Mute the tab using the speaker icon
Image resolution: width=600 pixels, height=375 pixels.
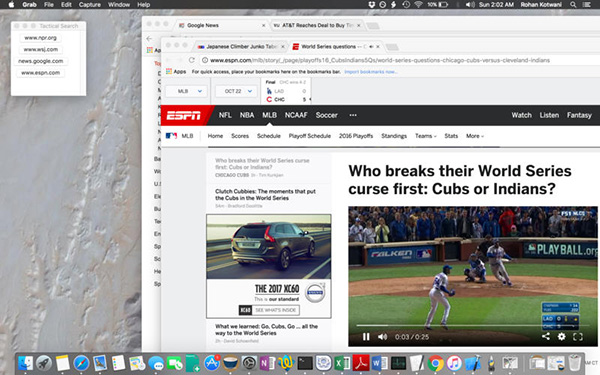371,47
